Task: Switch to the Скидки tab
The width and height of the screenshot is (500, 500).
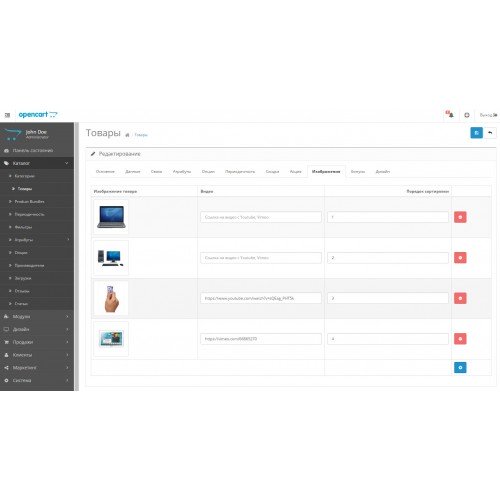Action: click(x=272, y=171)
